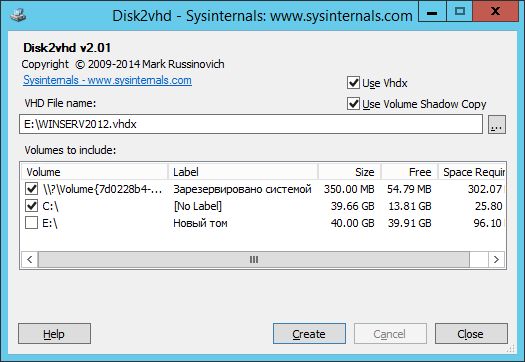
Task: Sort by the Size column header
Action: point(349,172)
